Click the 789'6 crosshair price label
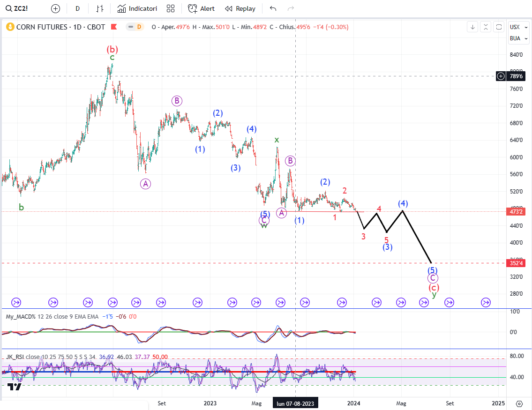 point(516,76)
